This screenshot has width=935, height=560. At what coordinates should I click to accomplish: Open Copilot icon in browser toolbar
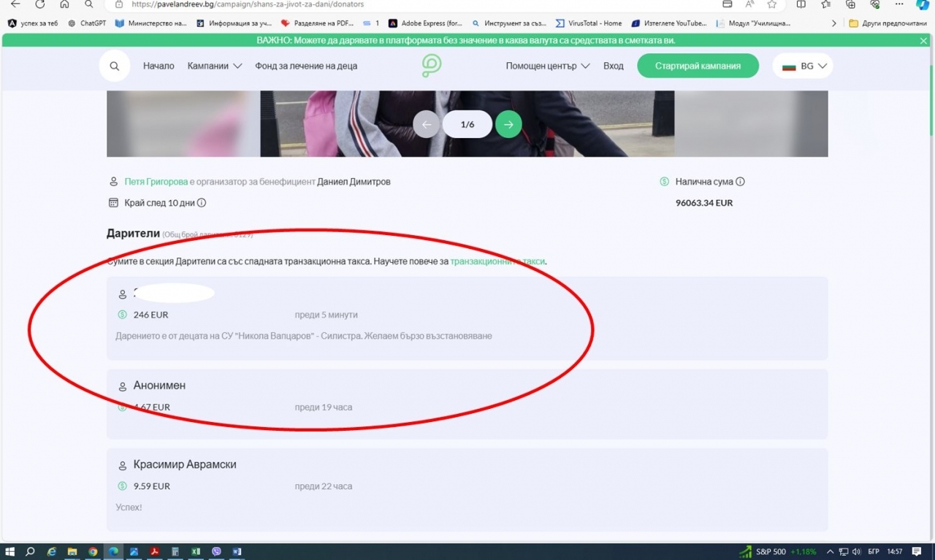pyautogui.click(x=922, y=4)
